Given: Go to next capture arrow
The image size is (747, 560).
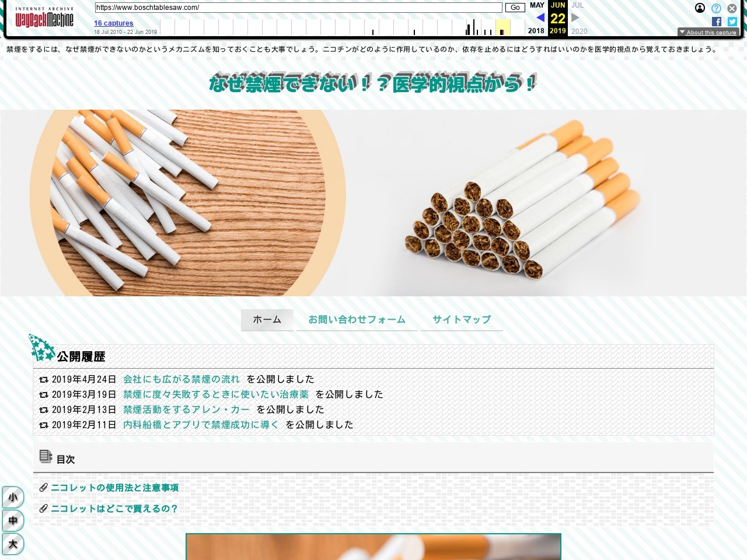Looking at the screenshot, I should click(575, 17).
